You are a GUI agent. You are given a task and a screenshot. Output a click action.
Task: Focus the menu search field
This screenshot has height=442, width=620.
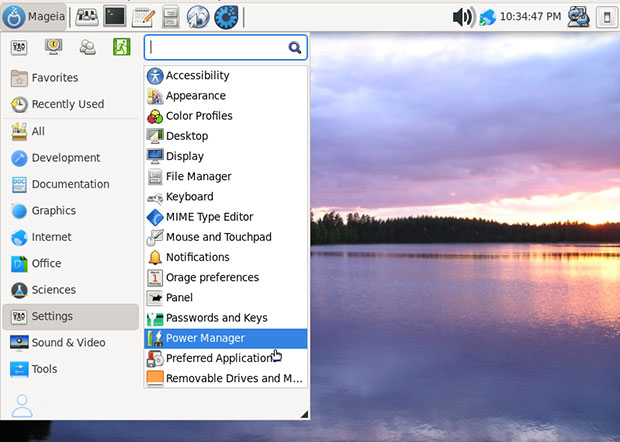point(226,47)
